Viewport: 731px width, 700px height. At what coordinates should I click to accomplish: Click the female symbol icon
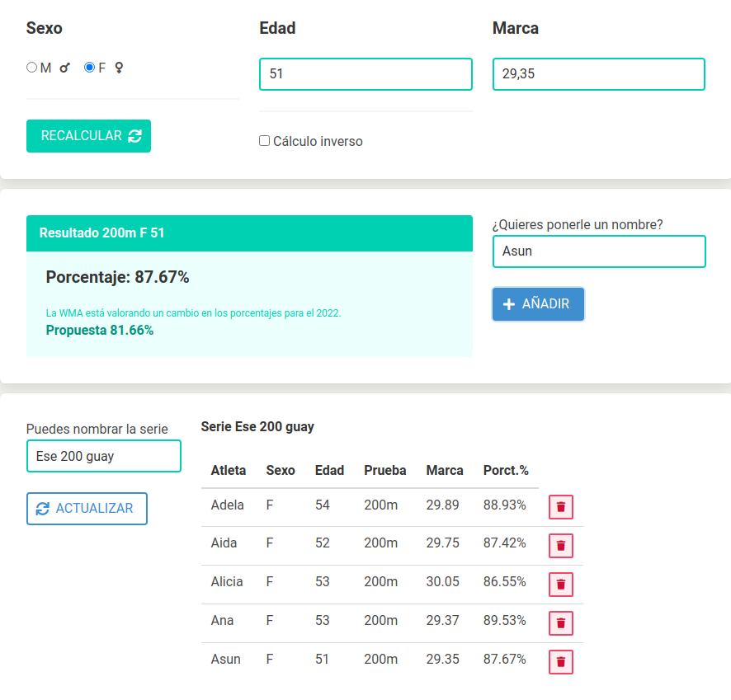[119, 68]
